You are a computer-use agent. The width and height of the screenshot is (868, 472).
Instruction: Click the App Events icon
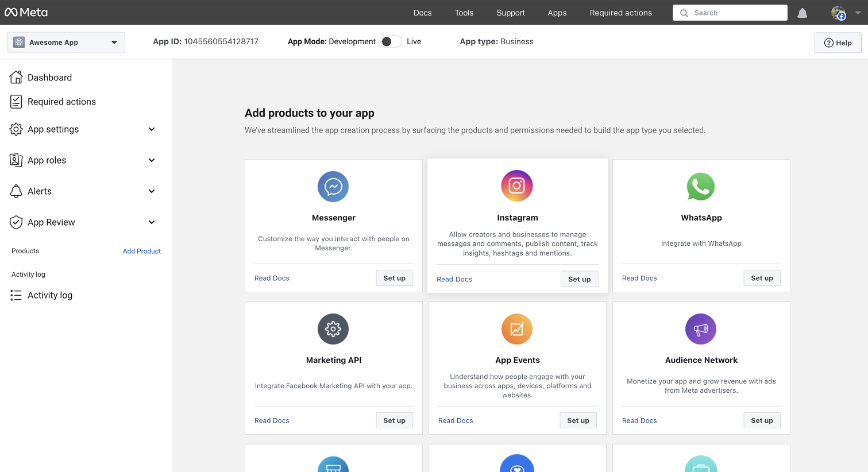pyautogui.click(x=516, y=329)
